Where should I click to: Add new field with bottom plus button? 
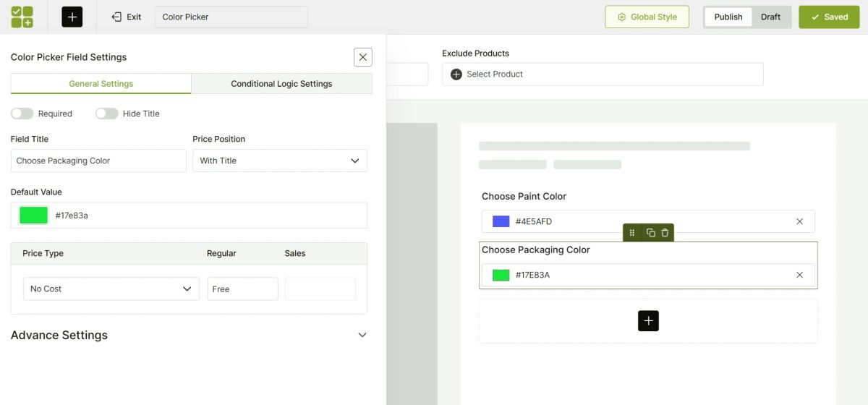point(648,321)
